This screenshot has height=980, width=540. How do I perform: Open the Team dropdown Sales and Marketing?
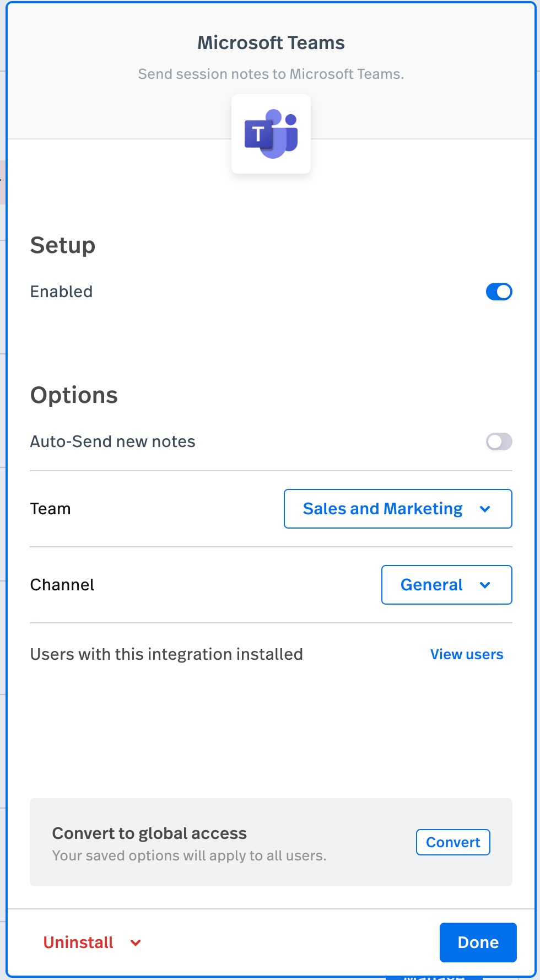tap(398, 509)
